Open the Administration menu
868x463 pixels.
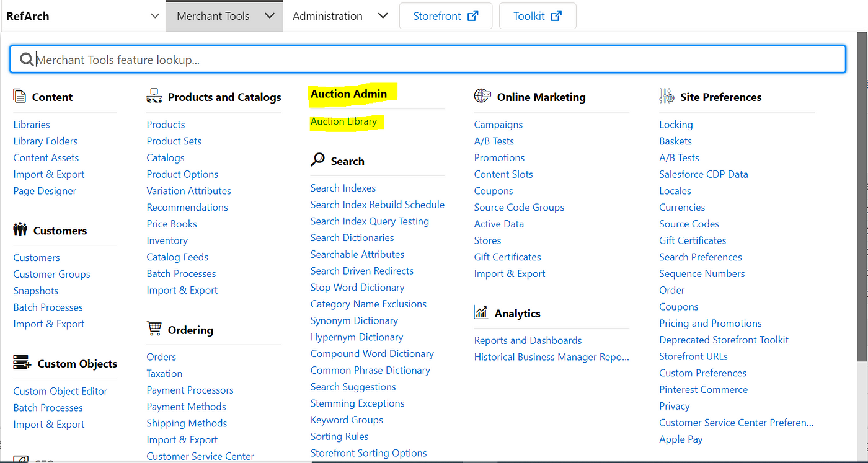[327, 16]
